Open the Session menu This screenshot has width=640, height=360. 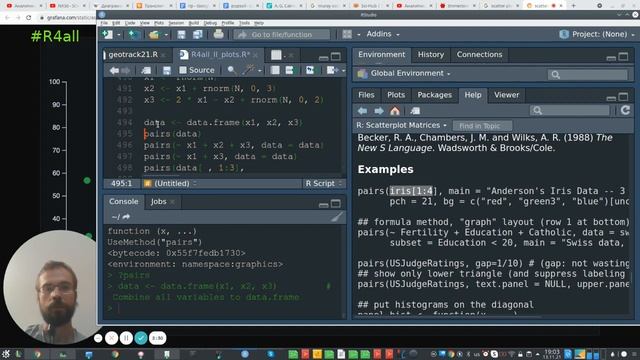tap(176, 23)
